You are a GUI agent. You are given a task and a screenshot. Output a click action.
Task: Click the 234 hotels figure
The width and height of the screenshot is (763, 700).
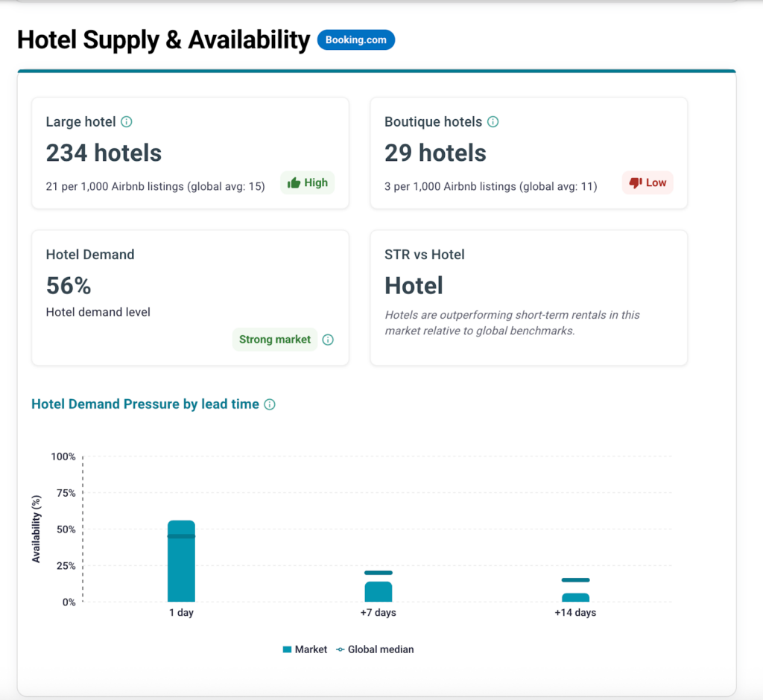[x=104, y=153]
